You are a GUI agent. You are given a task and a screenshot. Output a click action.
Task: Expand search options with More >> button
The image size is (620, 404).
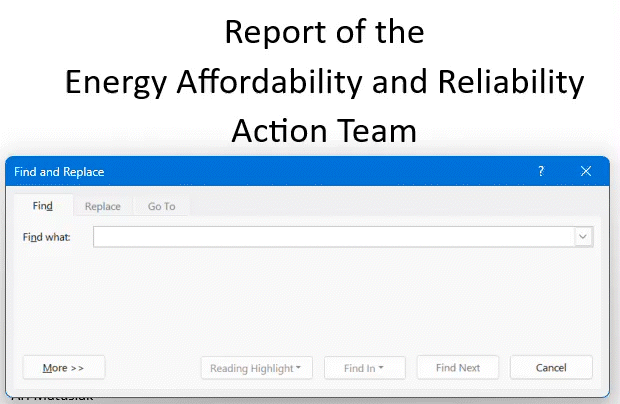[63, 368]
